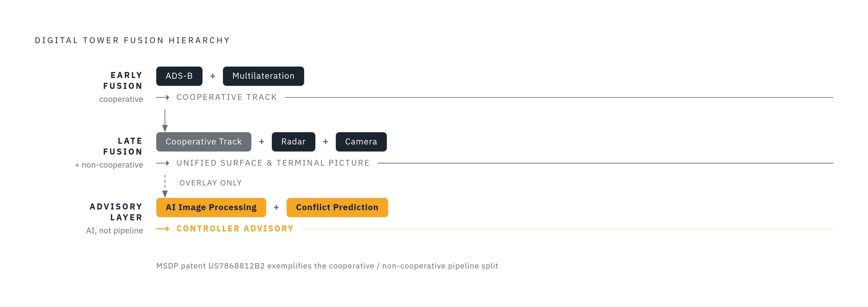Click the plus sign between Radar and Camera
The image size is (868, 307).
325,142
